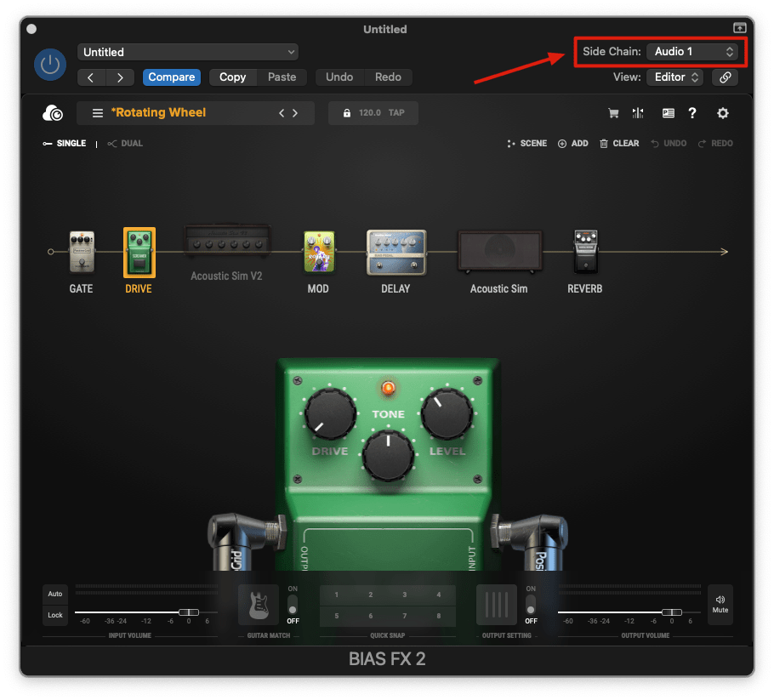Screen dimensions: 774x700
Task: Click the CLEAR button to empty the chain
Action: point(619,143)
